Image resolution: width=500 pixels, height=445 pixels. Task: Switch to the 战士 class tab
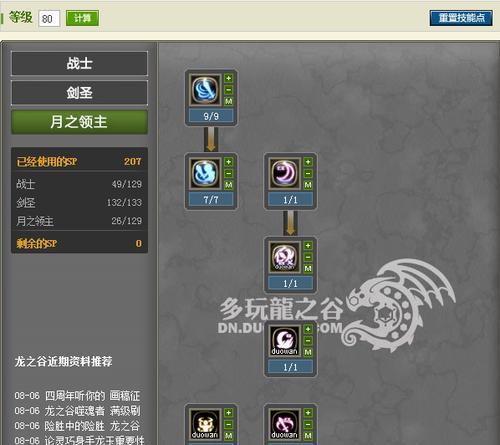tap(79, 63)
